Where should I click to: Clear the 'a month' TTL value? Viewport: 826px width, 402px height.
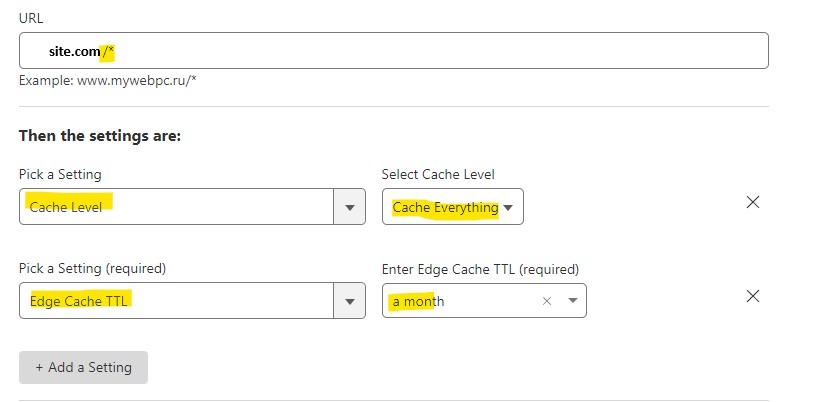tap(547, 301)
